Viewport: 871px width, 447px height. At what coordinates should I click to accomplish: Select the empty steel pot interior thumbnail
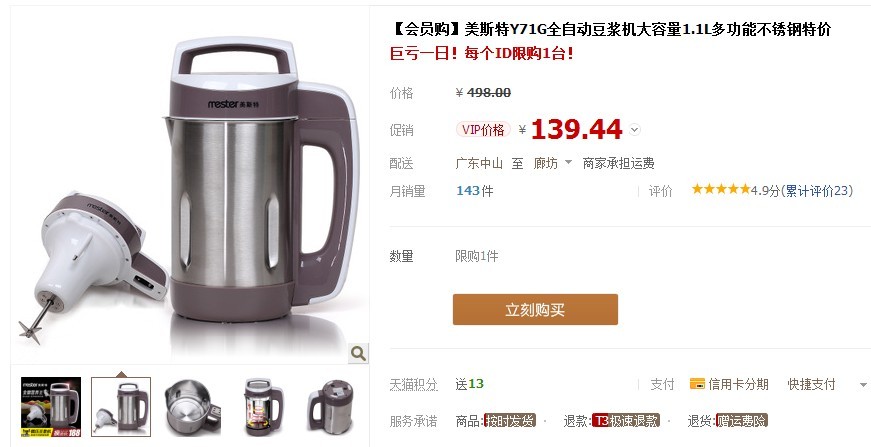[192, 406]
